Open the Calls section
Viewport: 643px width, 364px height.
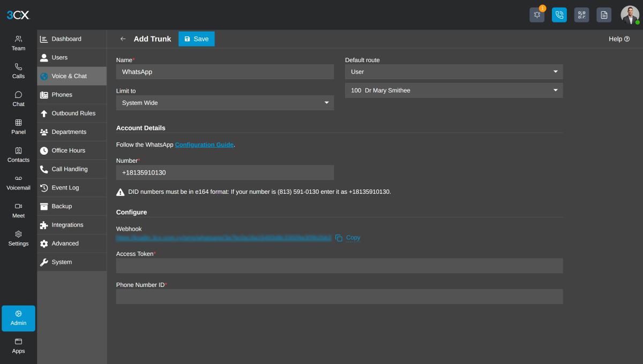coord(18,71)
